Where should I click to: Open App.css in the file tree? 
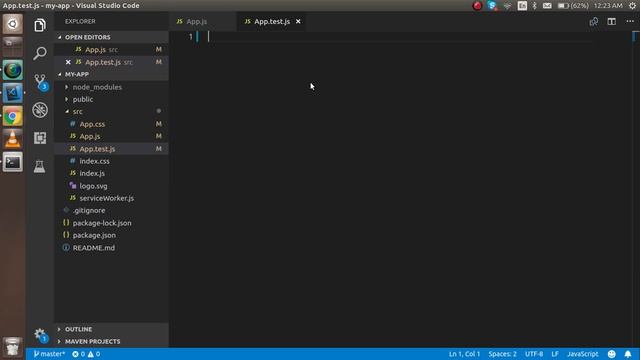point(111,124)
